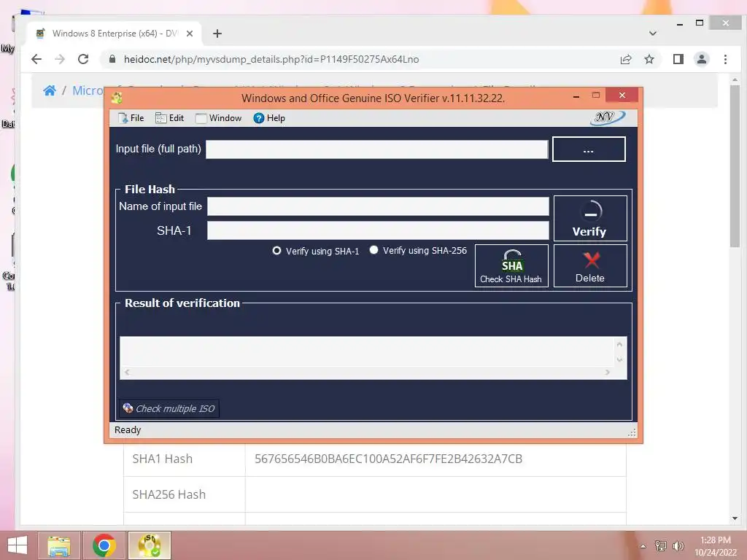Click the padlock site info icon

coord(112,59)
